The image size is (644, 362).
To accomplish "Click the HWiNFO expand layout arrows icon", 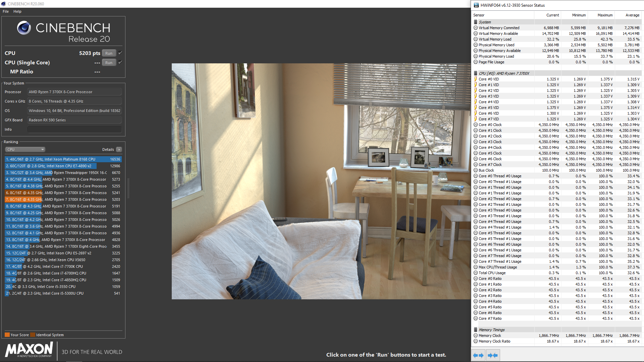I will tap(478, 355).
